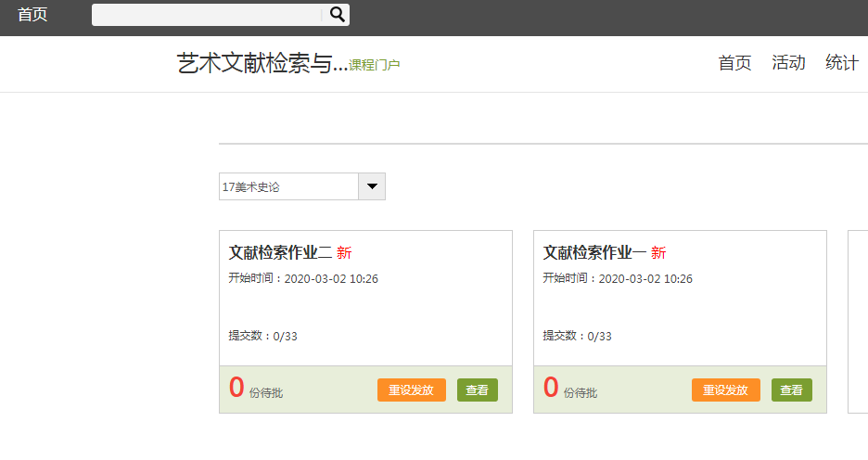Switch to the 统计 tab
This screenshot has width=868, height=460.
[841, 63]
